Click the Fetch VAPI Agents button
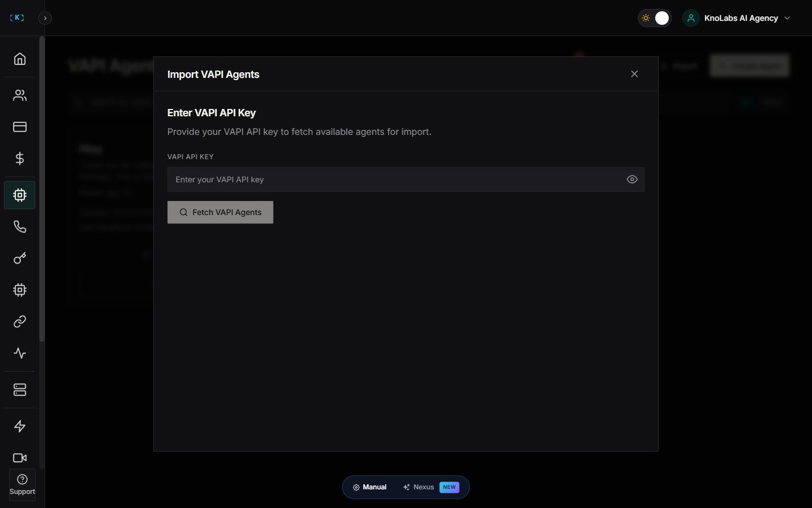 (220, 212)
